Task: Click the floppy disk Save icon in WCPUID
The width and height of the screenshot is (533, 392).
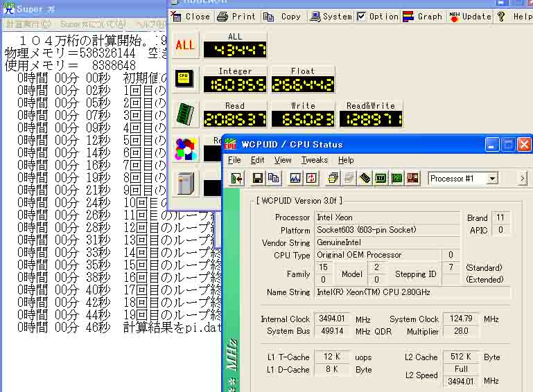Action: pos(257,178)
